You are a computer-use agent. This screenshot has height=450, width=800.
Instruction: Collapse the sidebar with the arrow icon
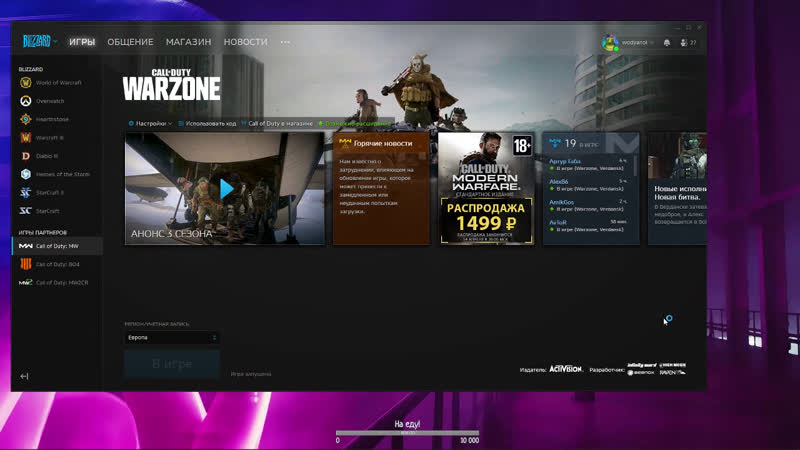click(x=24, y=376)
